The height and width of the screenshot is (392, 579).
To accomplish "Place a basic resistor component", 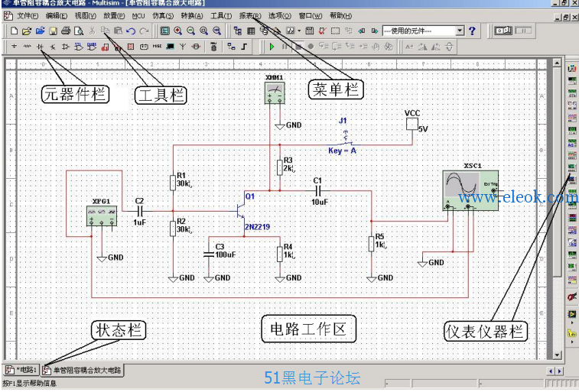I will pyautogui.click(x=27, y=47).
